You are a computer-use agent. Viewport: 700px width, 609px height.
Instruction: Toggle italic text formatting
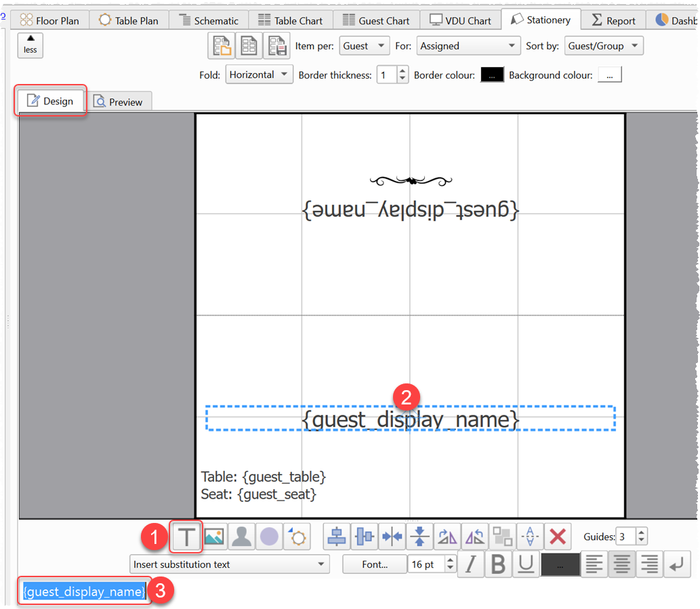[471, 565]
